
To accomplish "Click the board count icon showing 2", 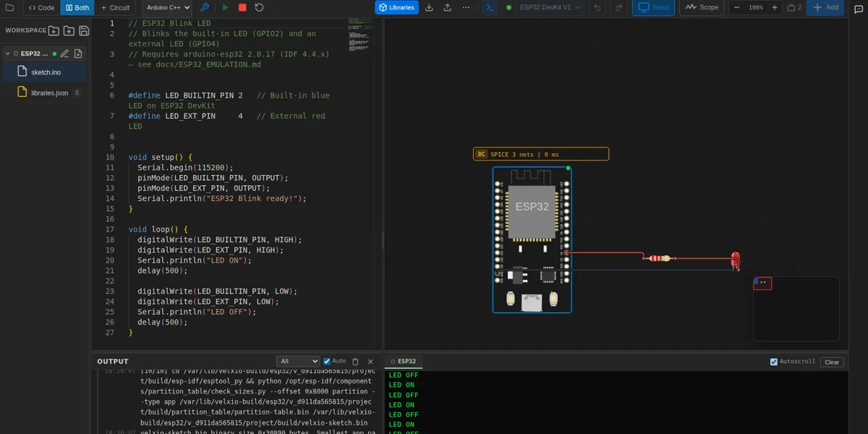I will coord(794,7).
